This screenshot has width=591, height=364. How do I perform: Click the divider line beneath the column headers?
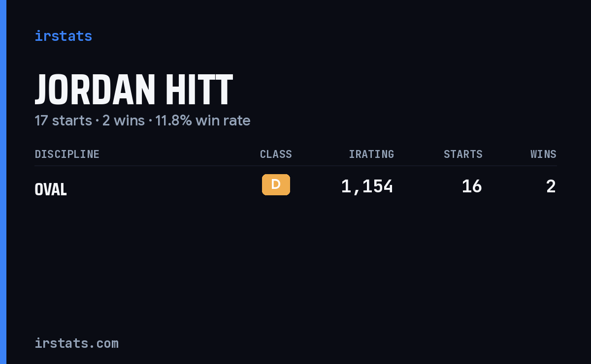click(295, 166)
